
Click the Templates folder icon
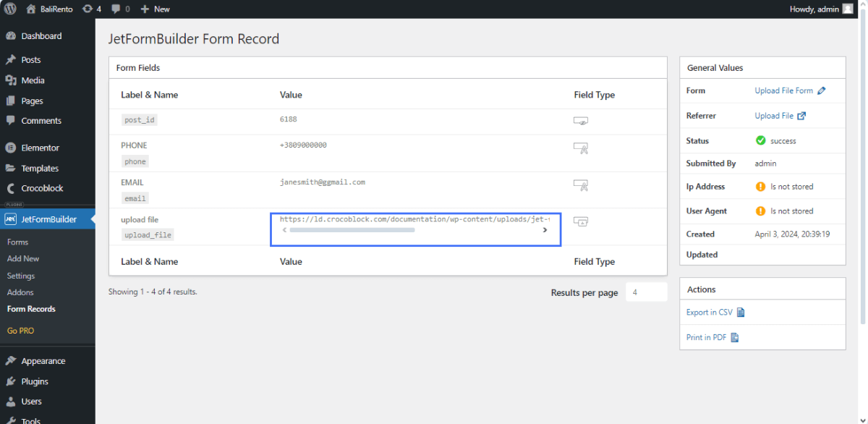tap(11, 168)
